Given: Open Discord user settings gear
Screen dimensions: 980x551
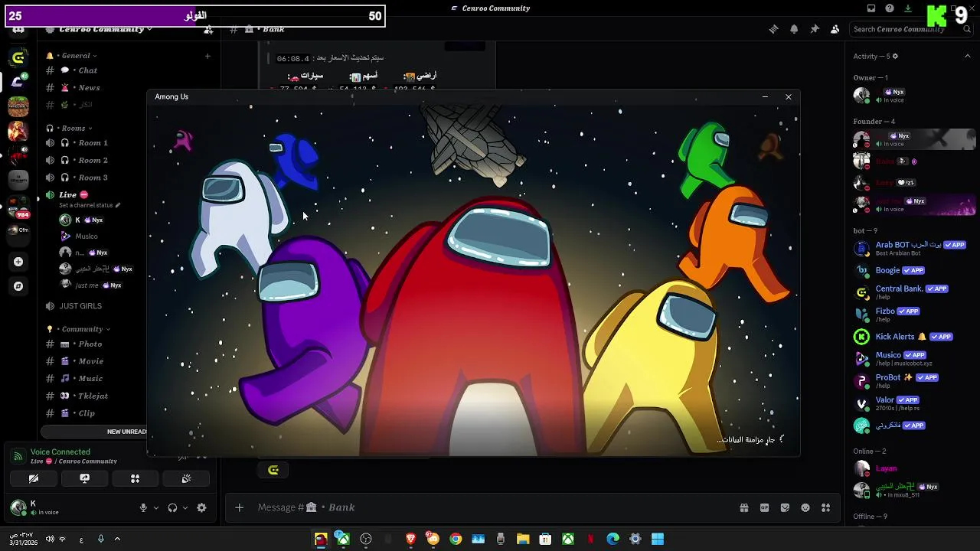Looking at the screenshot, I should tap(201, 507).
